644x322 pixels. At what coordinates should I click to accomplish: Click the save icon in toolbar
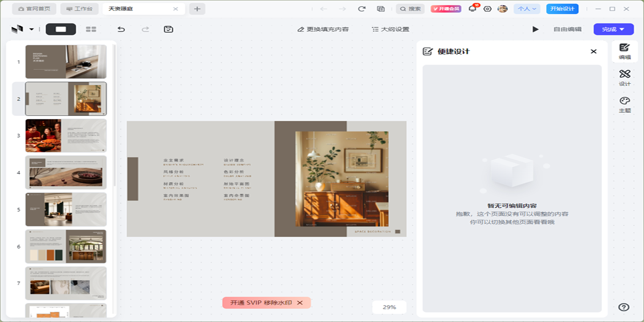coord(169,29)
